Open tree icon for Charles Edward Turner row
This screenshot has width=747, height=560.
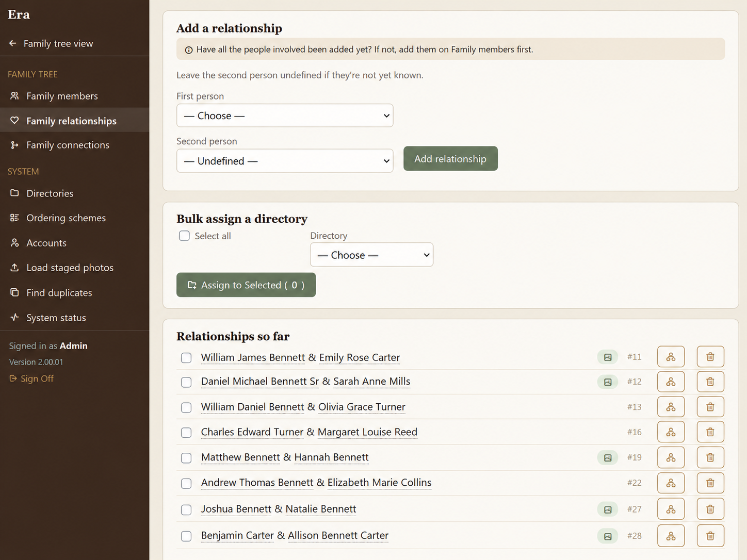click(x=671, y=432)
